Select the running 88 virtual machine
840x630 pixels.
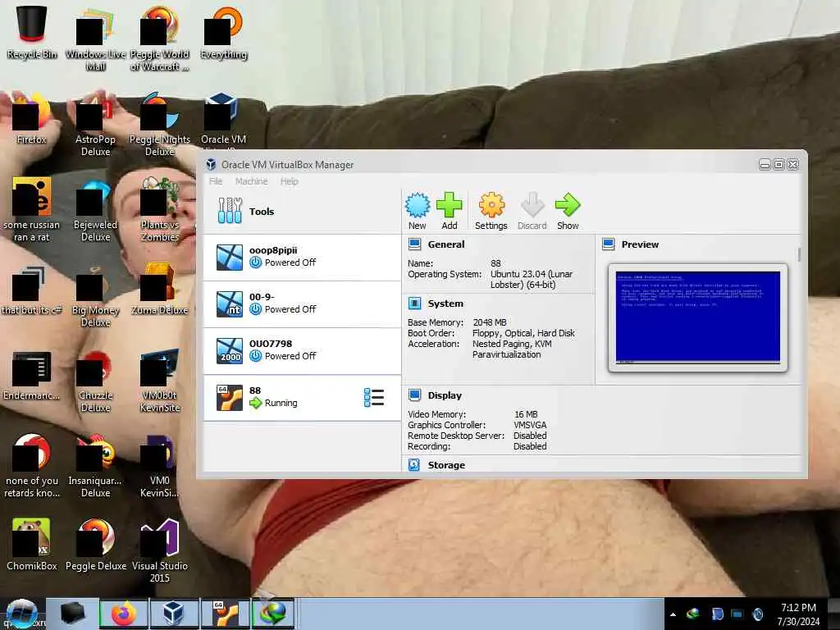302,398
